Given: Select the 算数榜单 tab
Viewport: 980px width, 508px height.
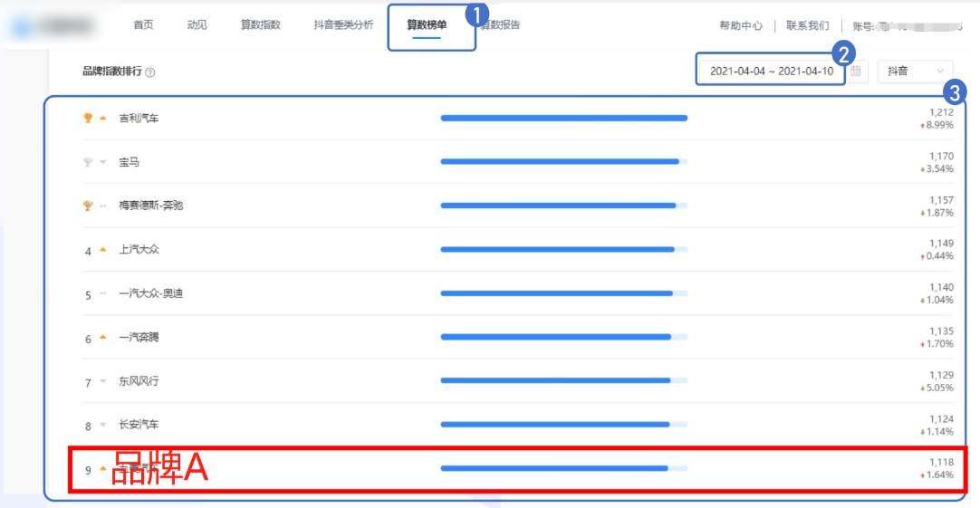Looking at the screenshot, I should [x=427, y=25].
